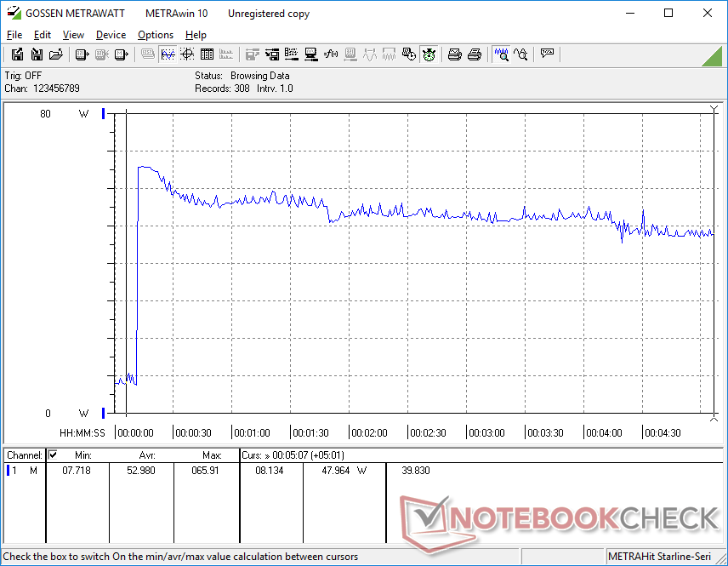The image size is (728, 566).
Task: Open the channel settings screwdriver icon
Action: tap(292, 54)
